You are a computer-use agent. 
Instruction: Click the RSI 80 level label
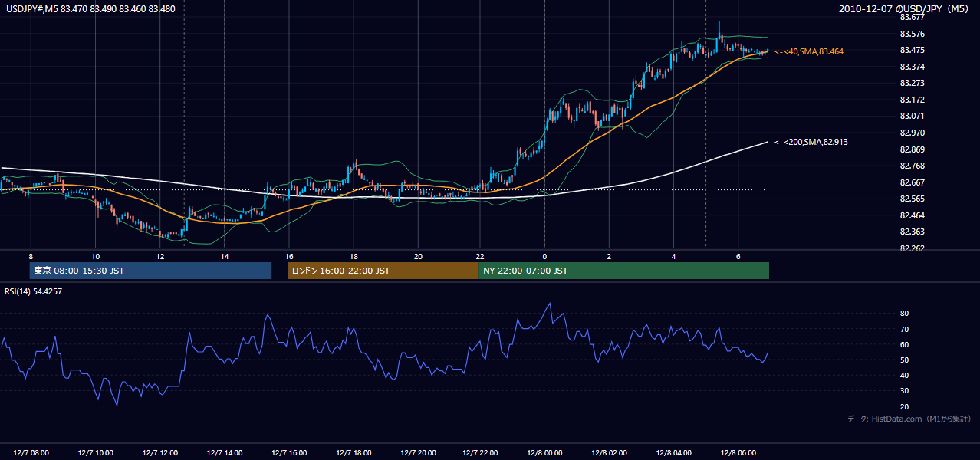(x=904, y=314)
